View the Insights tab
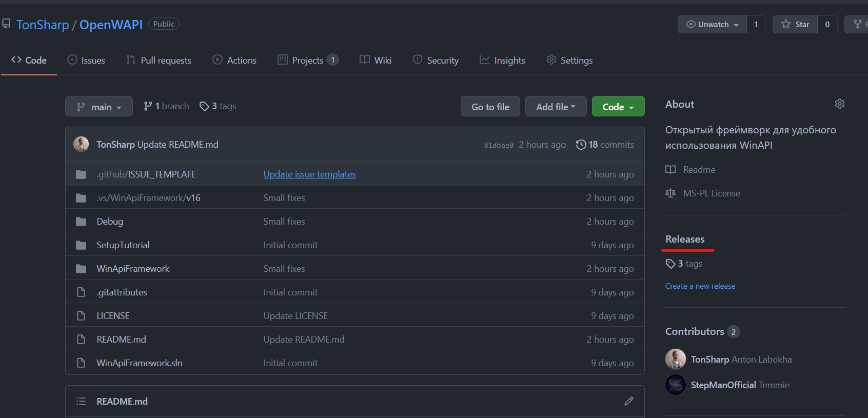 502,60
